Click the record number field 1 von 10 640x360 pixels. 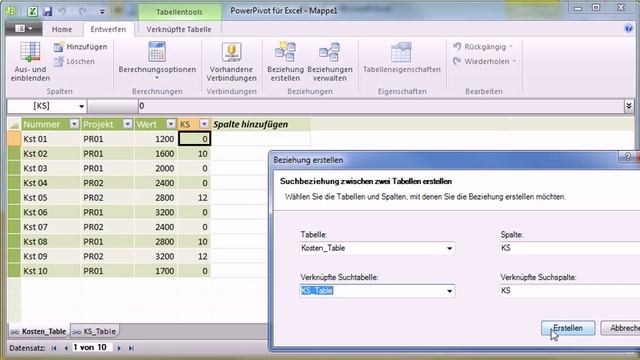click(91, 348)
